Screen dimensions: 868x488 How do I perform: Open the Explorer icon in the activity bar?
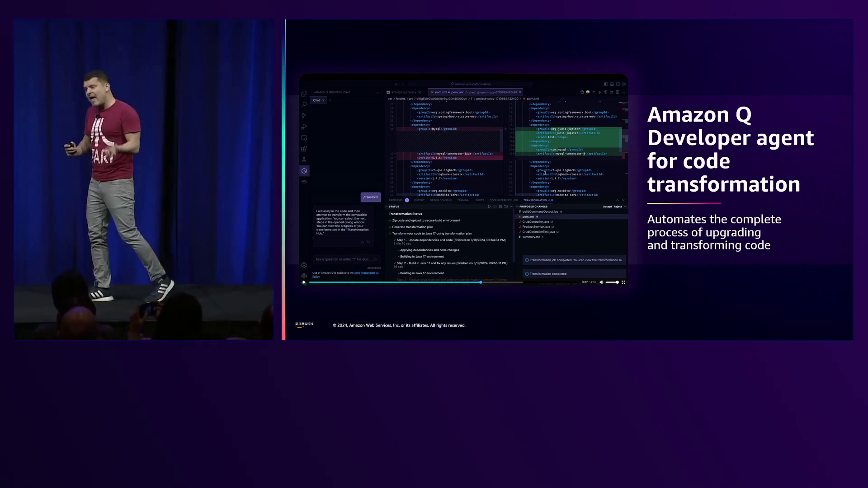pos(304,94)
